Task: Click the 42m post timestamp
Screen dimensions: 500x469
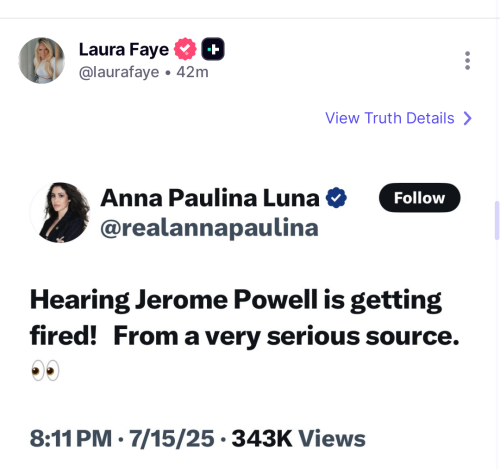Action: tap(193, 72)
